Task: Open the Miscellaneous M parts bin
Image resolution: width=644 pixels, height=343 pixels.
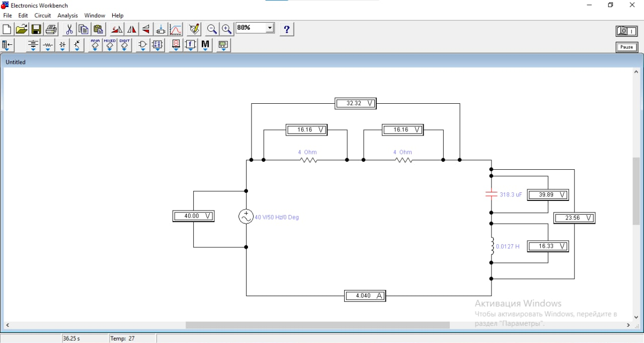Action: [x=205, y=45]
